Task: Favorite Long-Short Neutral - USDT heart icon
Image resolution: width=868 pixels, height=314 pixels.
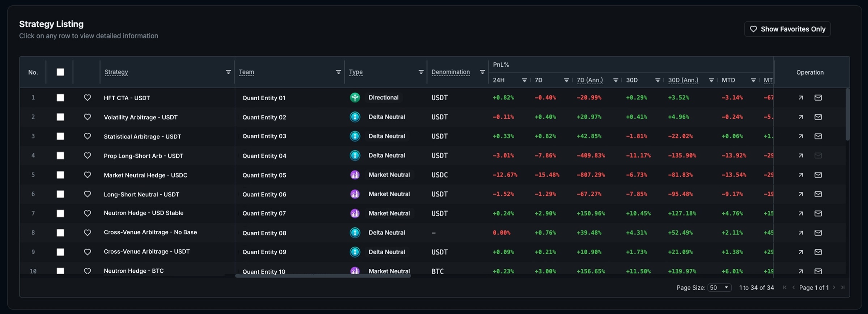Action: click(x=87, y=194)
